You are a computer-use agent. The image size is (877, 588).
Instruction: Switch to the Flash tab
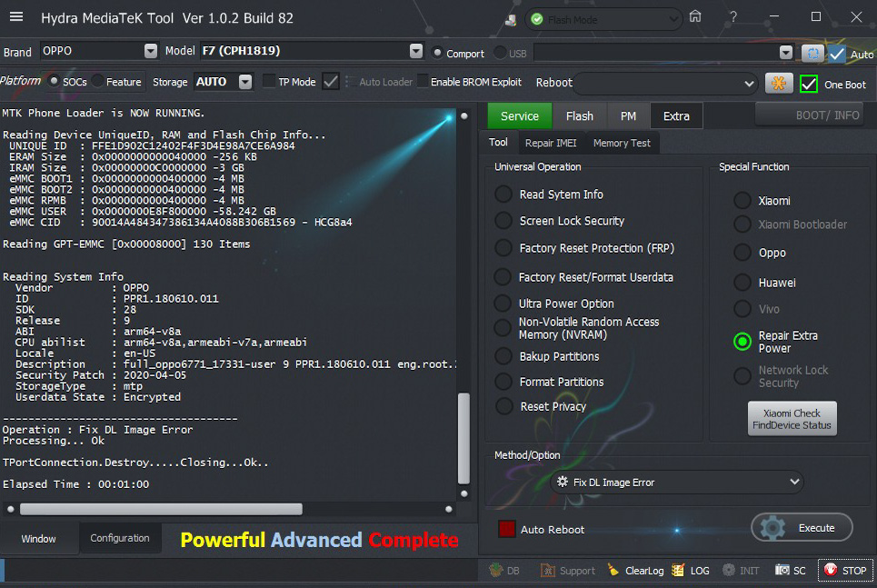coord(579,115)
